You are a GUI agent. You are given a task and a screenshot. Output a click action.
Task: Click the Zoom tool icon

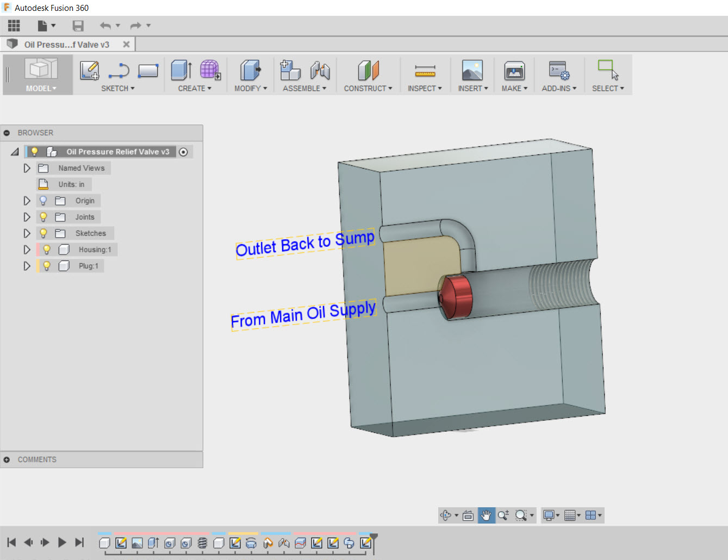click(x=503, y=515)
